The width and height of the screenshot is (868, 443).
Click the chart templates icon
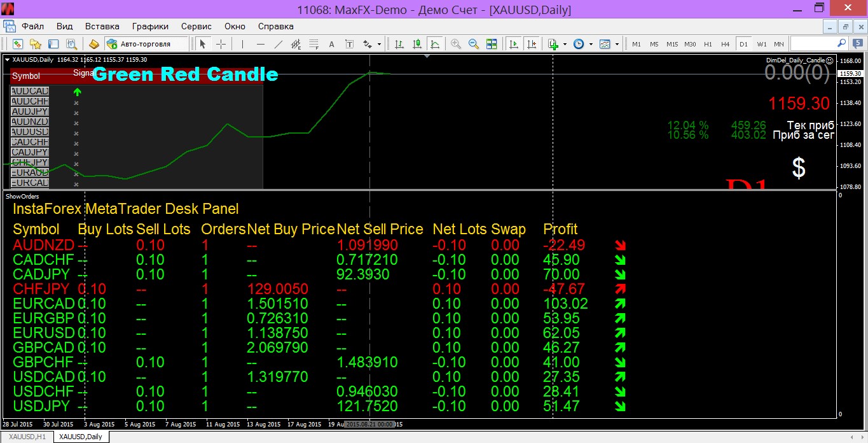click(604, 44)
